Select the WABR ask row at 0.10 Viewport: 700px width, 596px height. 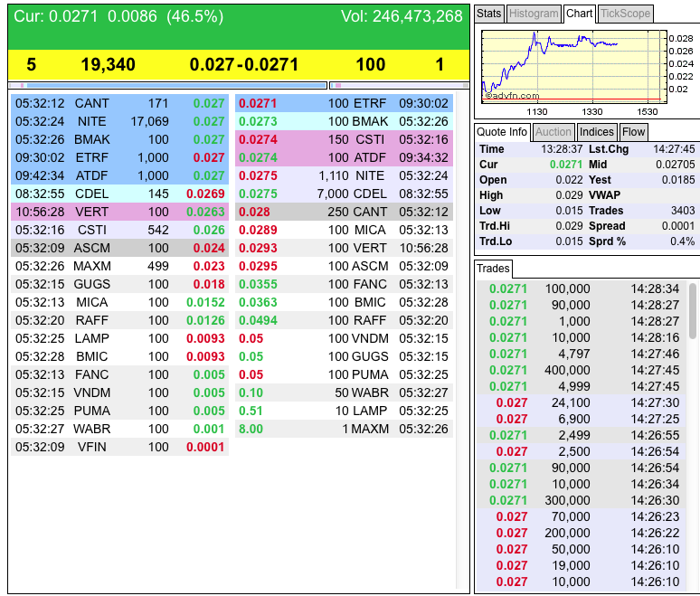[344, 393]
